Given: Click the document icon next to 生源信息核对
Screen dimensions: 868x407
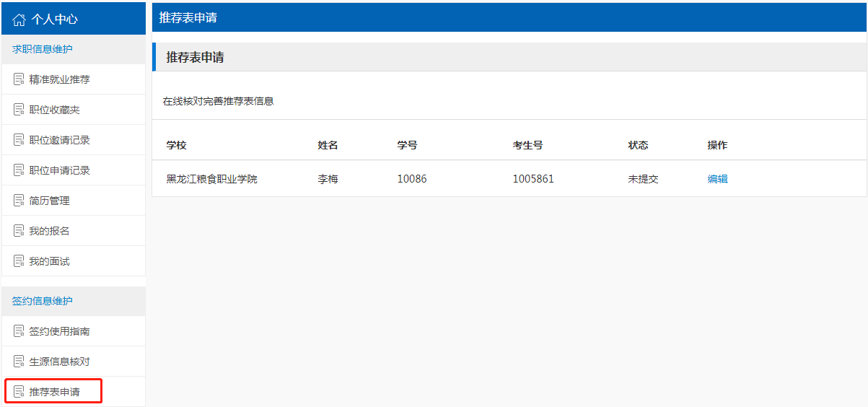Looking at the screenshot, I should (x=19, y=362).
